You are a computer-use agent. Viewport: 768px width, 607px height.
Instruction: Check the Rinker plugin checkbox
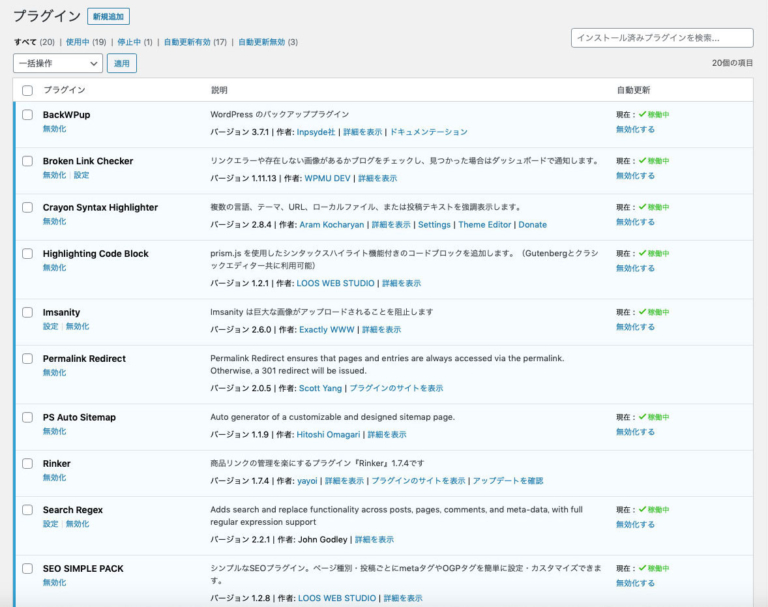(x=27, y=463)
